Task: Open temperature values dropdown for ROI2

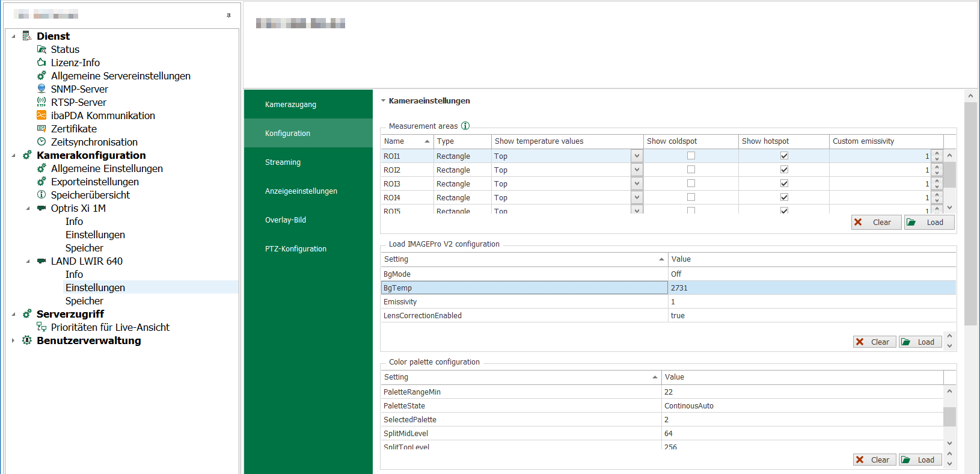Action: click(x=637, y=170)
